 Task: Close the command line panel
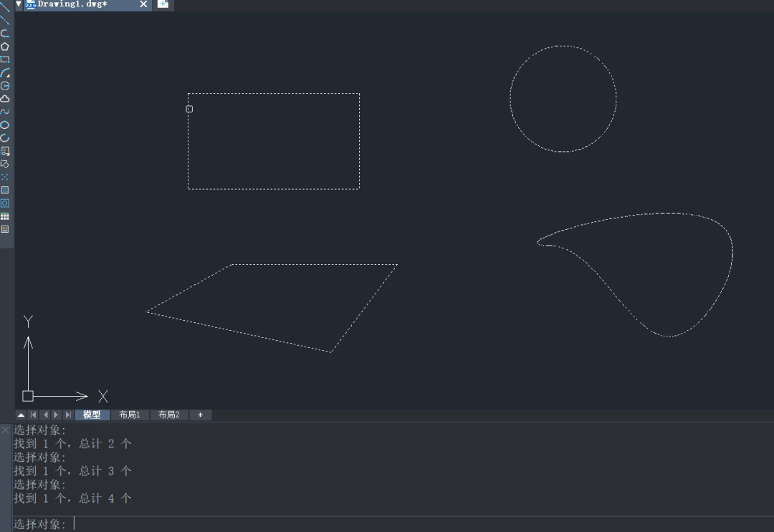[x=6, y=430]
